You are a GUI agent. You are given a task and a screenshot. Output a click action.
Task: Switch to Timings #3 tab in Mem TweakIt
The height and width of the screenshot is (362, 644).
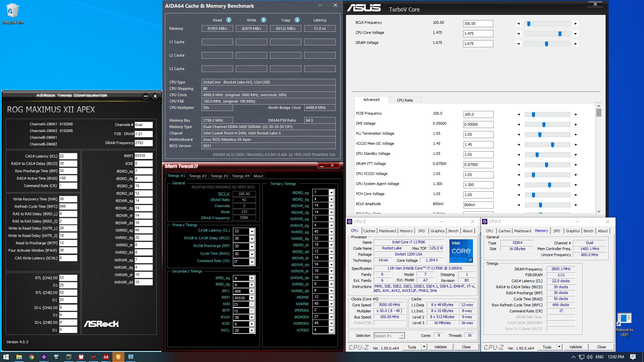coord(219,176)
